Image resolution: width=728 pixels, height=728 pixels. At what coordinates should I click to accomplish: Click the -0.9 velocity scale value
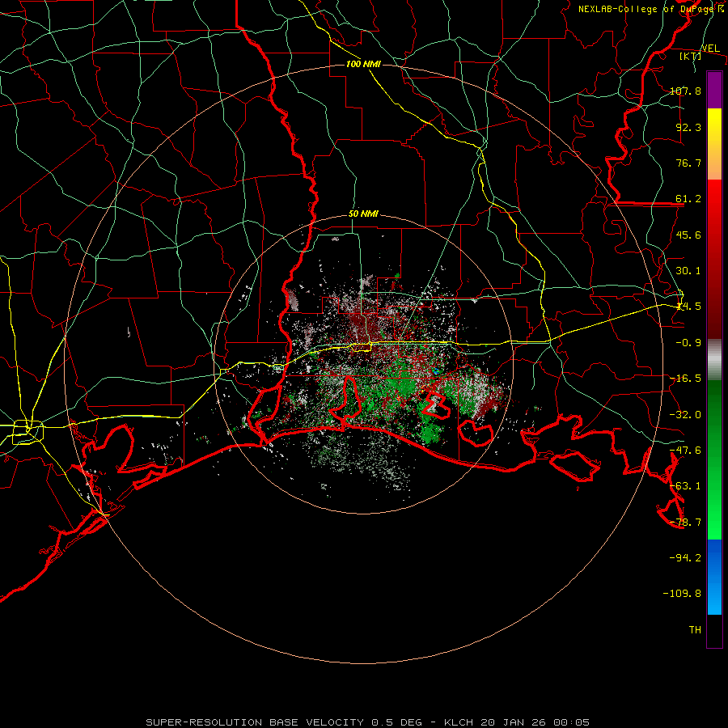[688, 343]
